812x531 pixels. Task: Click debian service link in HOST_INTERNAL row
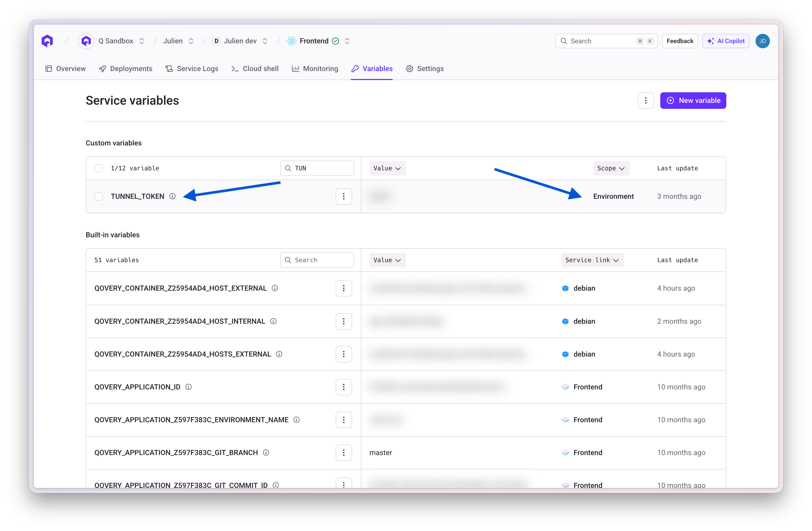tap(584, 321)
